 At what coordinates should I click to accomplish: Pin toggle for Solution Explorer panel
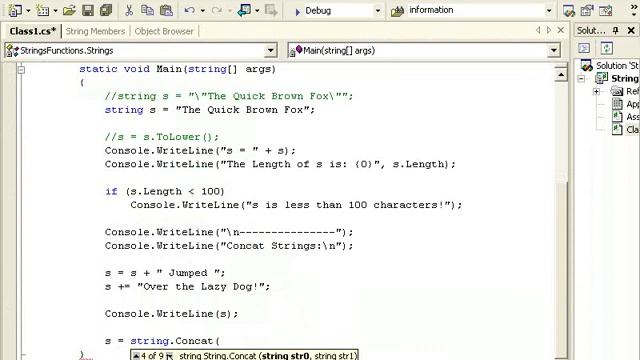click(x=616, y=30)
